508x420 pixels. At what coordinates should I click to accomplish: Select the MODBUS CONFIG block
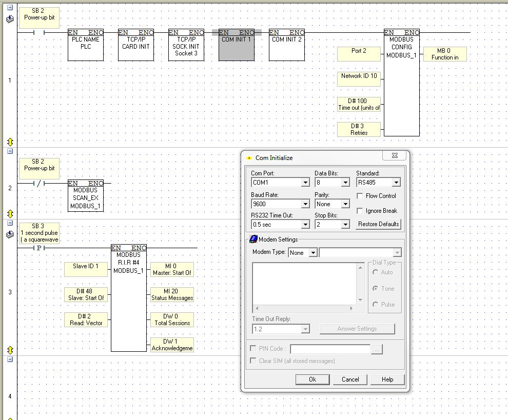[x=402, y=83]
